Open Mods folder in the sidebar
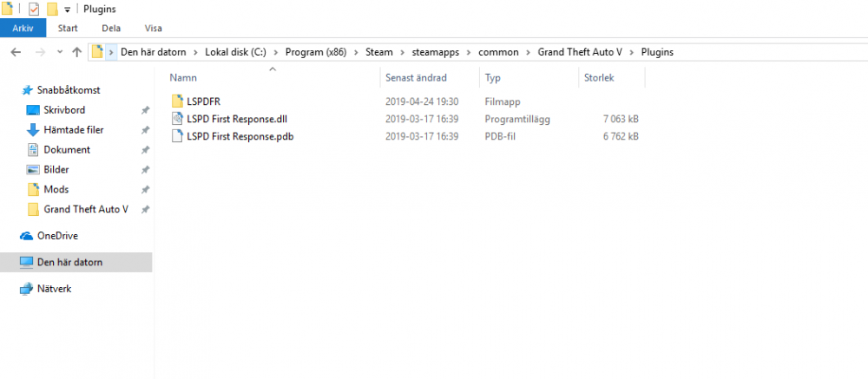 click(56, 190)
